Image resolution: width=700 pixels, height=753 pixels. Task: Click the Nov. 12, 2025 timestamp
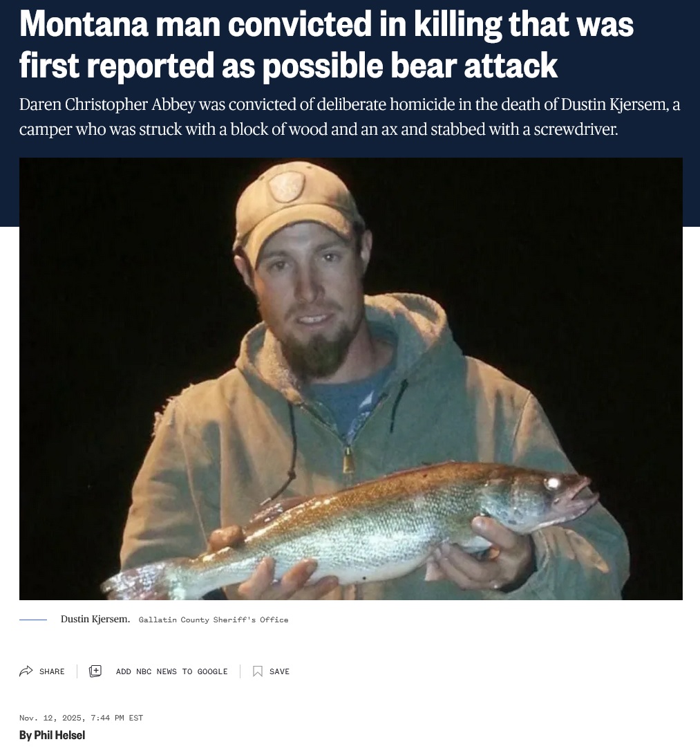pyautogui.click(x=50, y=718)
